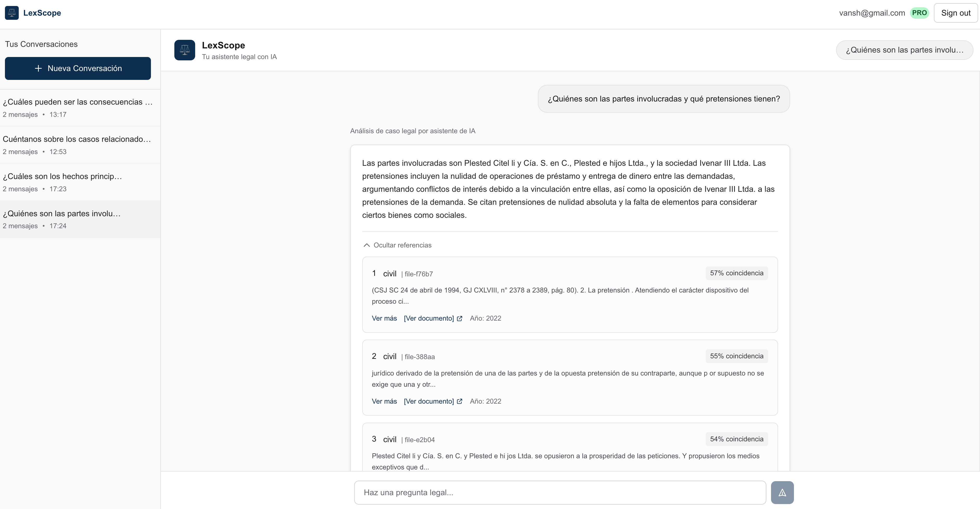The image size is (980, 509).
Task: Open the '¿Cuáles pueden ser las consecuencias' conversation
Action: [78, 108]
